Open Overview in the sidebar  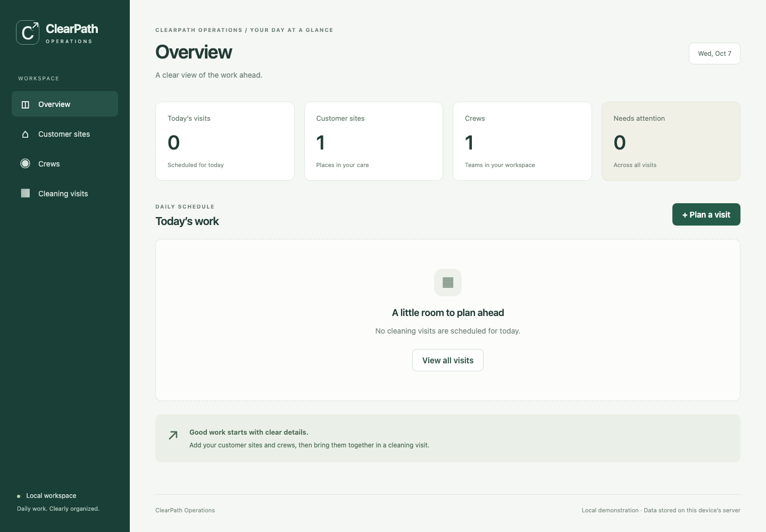point(65,104)
